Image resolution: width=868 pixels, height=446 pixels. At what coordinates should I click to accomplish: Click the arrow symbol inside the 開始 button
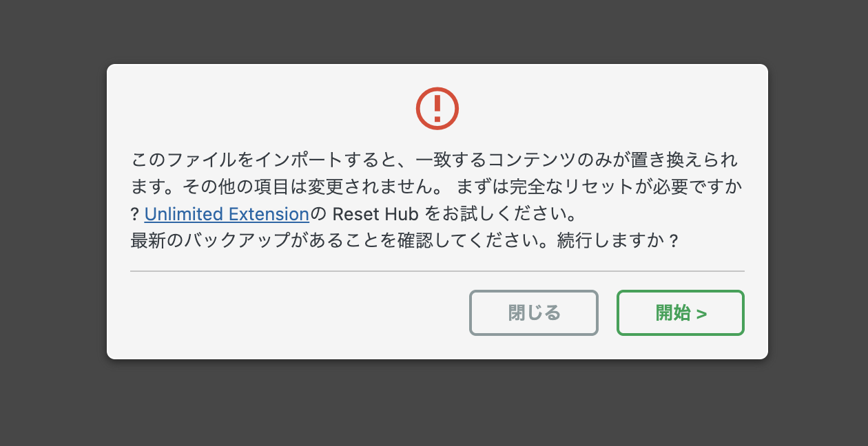pyautogui.click(x=701, y=314)
